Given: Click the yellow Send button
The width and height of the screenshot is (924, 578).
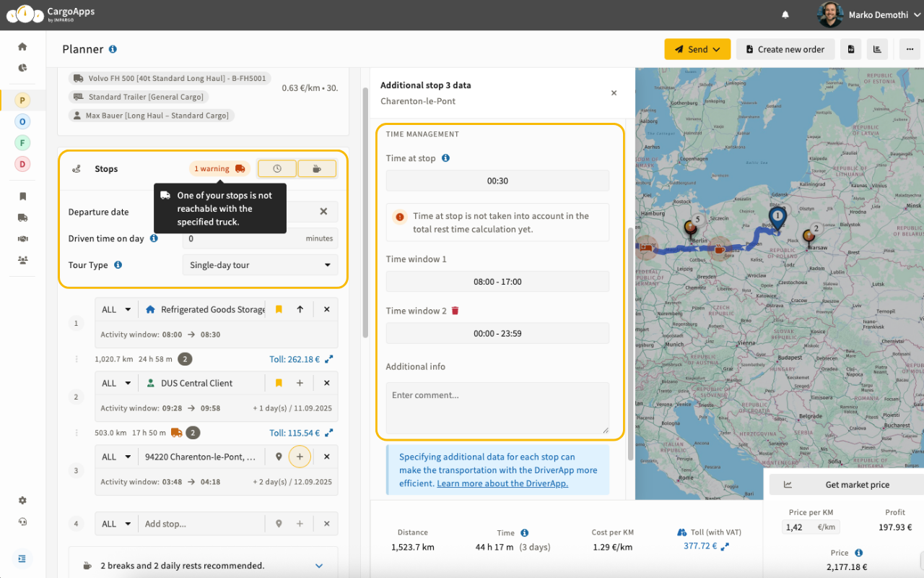Looking at the screenshot, I should point(696,48).
